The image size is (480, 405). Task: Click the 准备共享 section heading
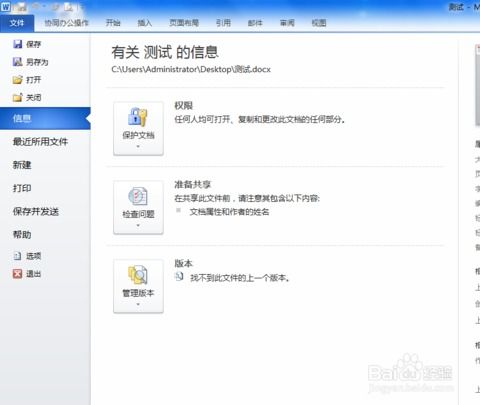click(x=193, y=184)
